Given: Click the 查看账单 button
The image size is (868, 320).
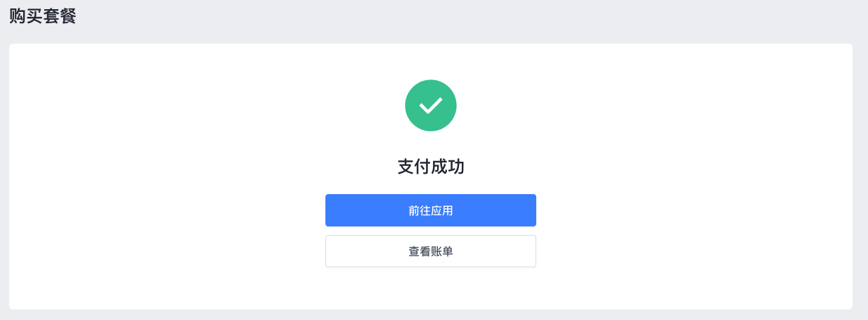Looking at the screenshot, I should click(x=431, y=251).
